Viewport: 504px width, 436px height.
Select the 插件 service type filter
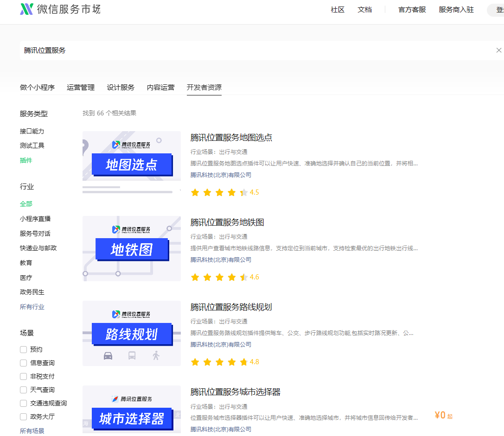pyautogui.click(x=26, y=160)
